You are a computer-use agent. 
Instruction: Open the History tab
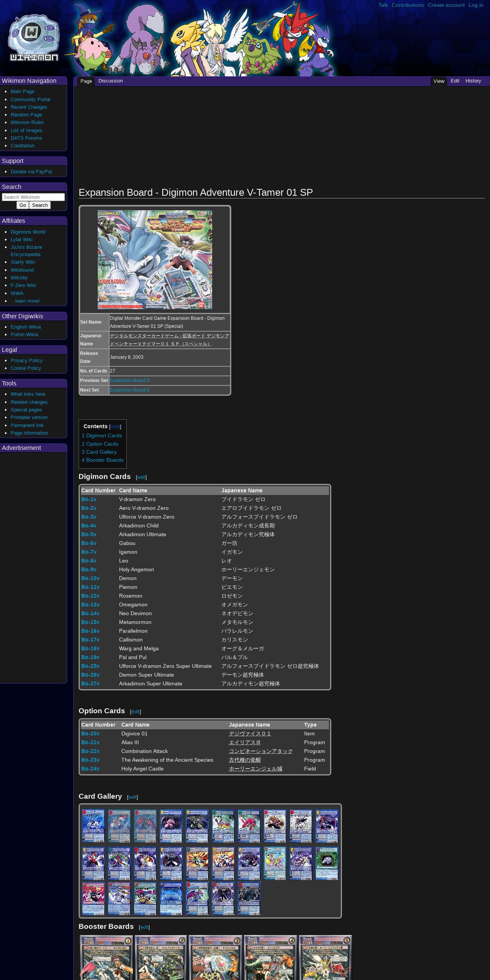pyautogui.click(x=473, y=81)
